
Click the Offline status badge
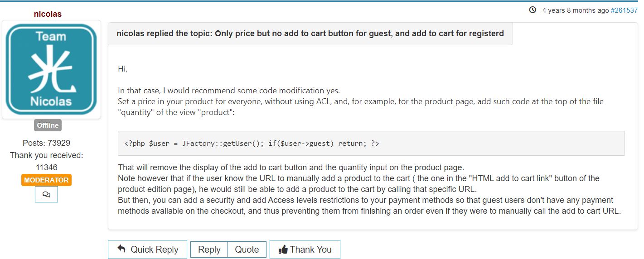(48, 125)
